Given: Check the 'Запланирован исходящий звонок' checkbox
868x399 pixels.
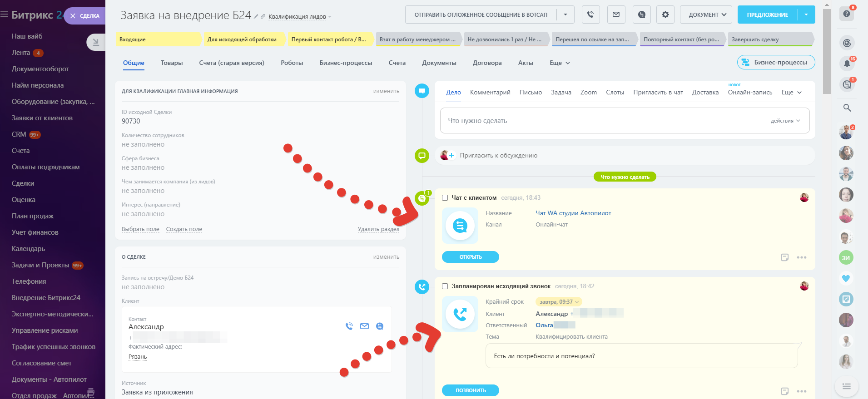Looking at the screenshot, I should (445, 286).
